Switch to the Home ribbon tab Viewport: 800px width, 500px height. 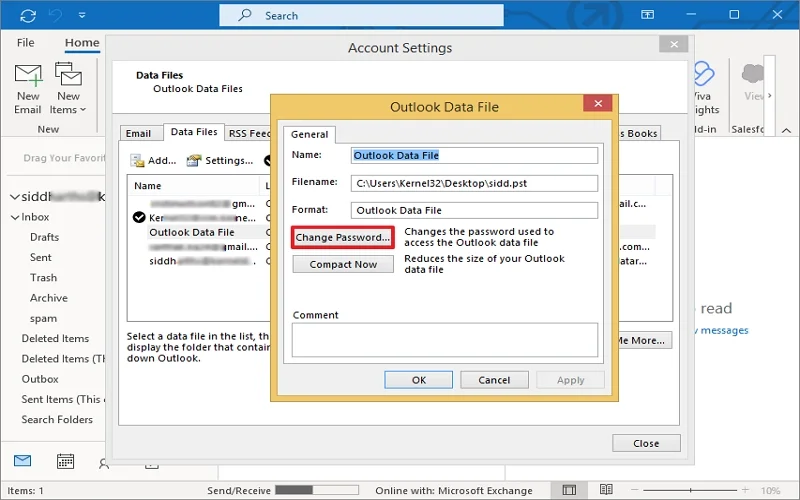click(82, 43)
